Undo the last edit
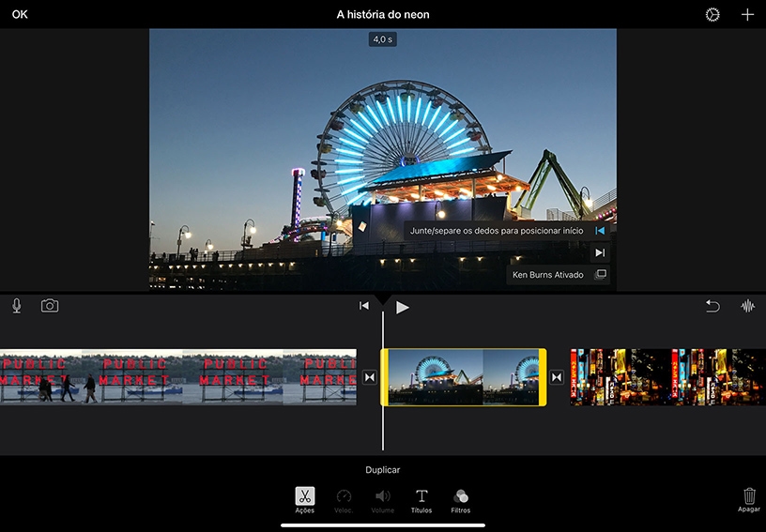The height and width of the screenshot is (532, 766). pos(712,306)
